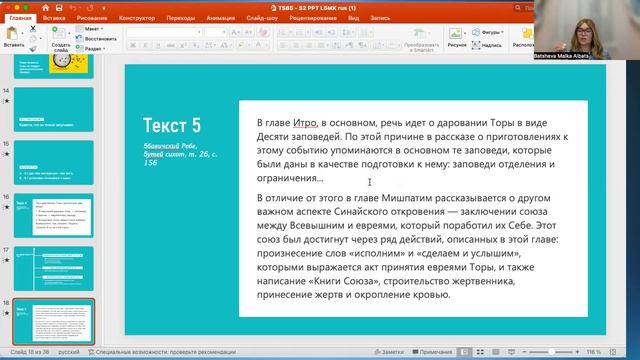Insert a text box with Надпись
Image resolution: width=640 pixels, height=360 pixels.
pos(487,45)
